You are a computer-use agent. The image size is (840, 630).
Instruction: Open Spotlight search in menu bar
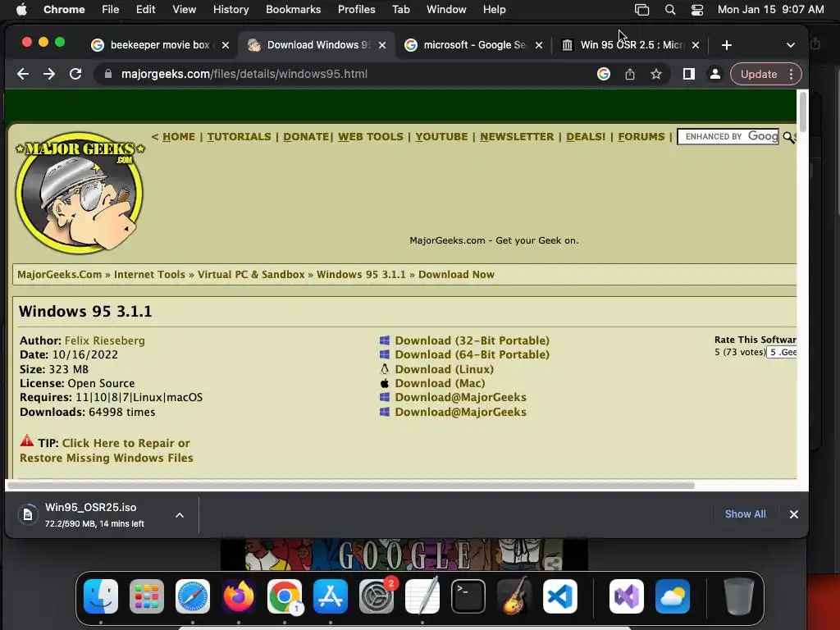[x=669, y=10]
